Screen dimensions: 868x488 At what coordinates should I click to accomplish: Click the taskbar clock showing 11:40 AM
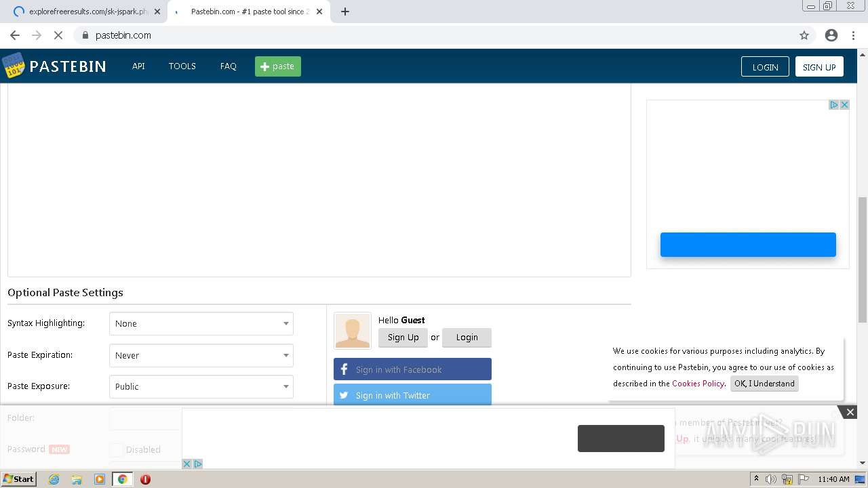coord(833,479)
